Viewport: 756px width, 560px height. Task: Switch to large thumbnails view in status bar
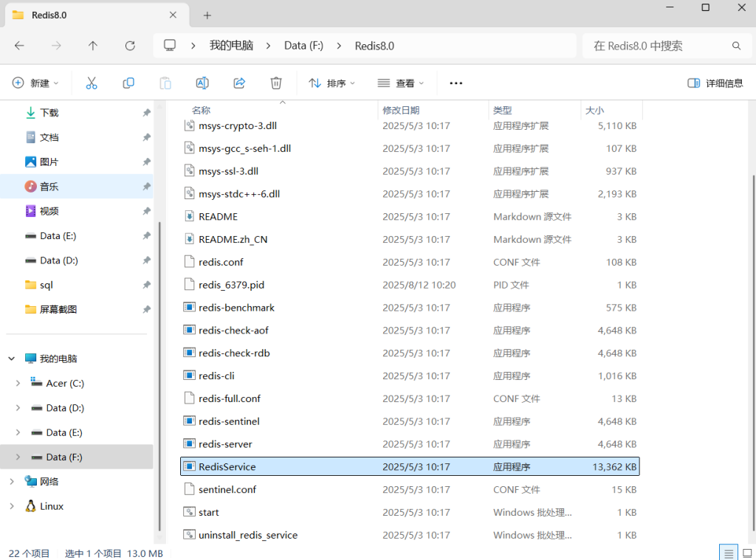(x=746, y=553)
